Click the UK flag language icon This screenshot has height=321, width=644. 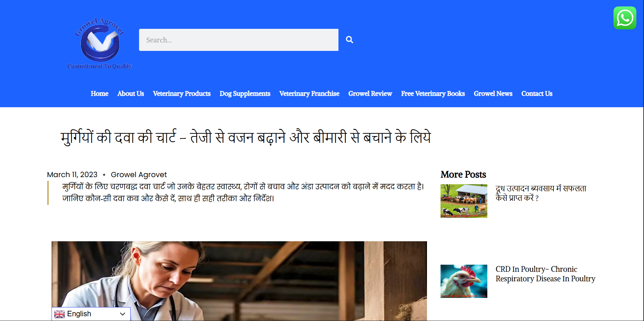point(59,314)
